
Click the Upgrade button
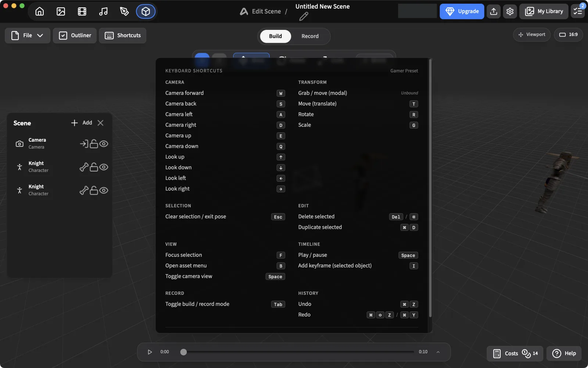pyautogui.click(x=462, y=11)
